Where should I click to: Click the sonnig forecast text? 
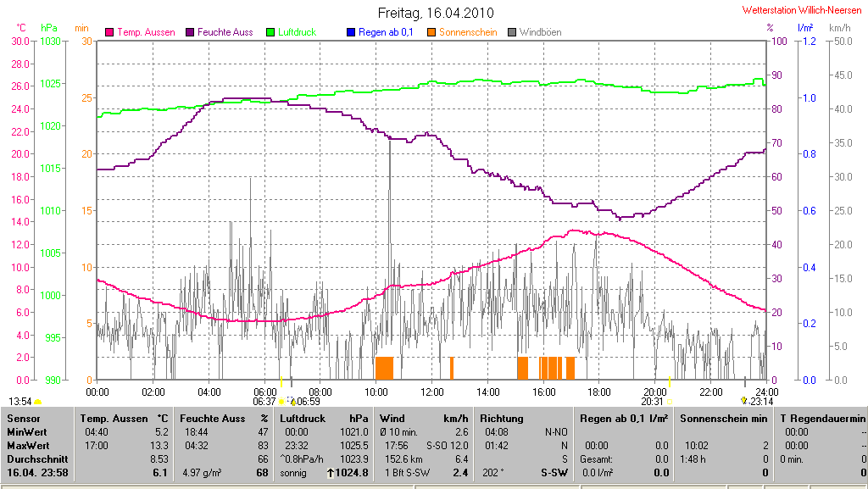[292, 473]
